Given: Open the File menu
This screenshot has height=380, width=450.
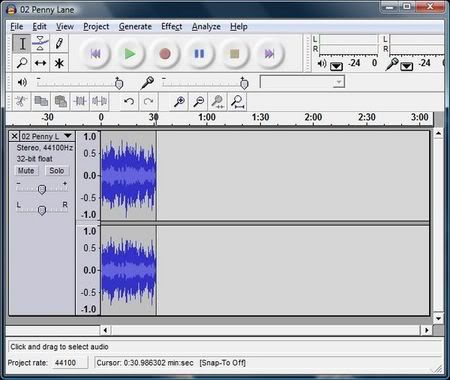Looking at the screenshot, I should [x=17, y=26].
